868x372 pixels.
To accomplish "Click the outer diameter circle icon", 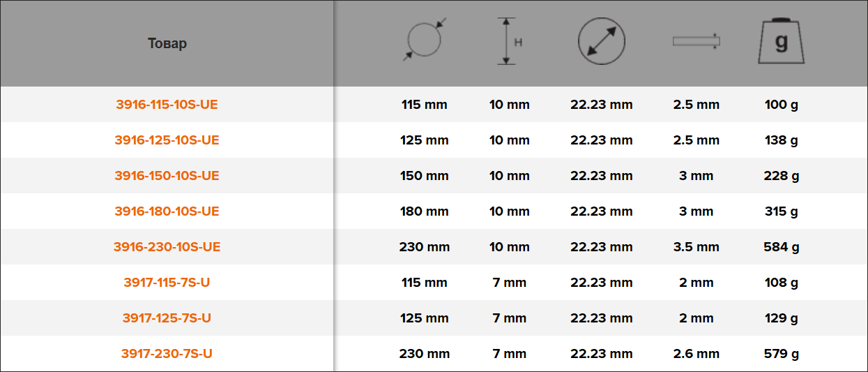I will point(425,40).
